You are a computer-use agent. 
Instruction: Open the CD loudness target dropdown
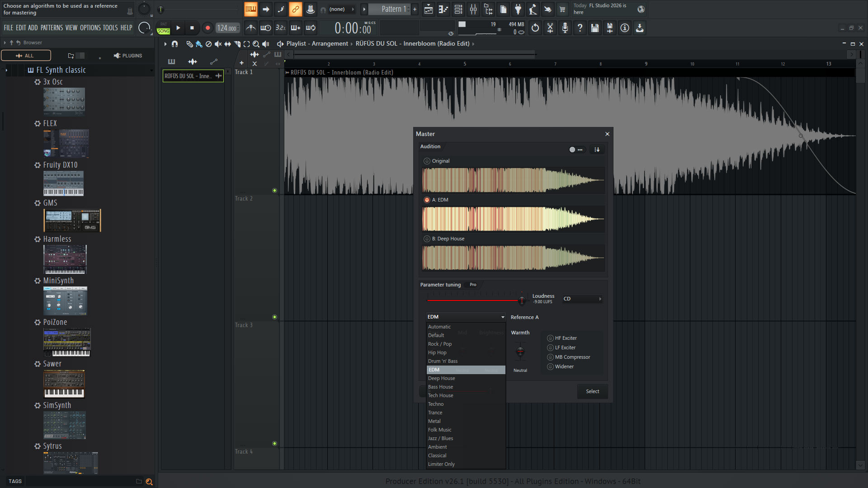[x=582, y=299]
